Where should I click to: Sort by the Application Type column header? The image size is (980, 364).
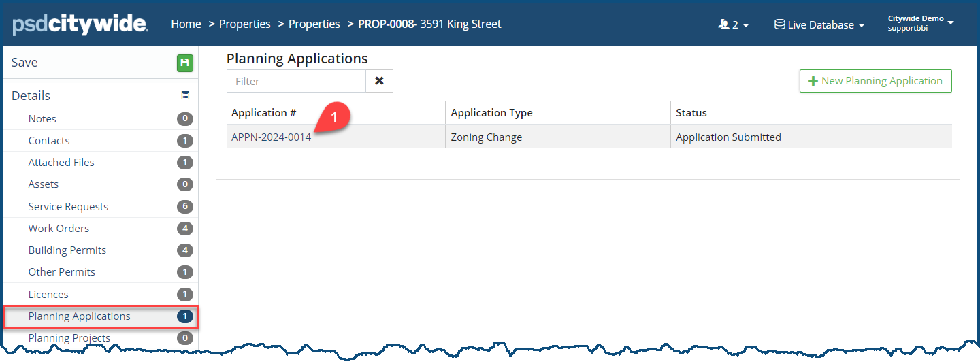click(491, 113)
